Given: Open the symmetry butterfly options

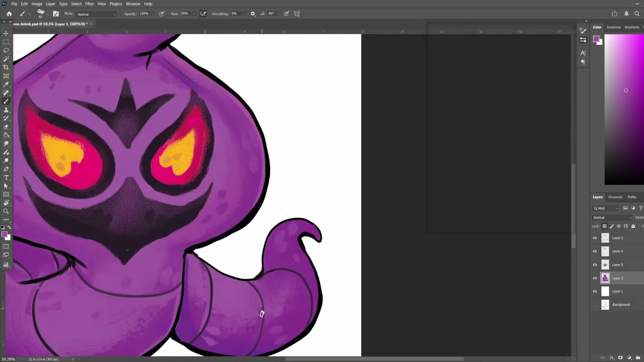Looking at the screenshot, I should point(297,14).
